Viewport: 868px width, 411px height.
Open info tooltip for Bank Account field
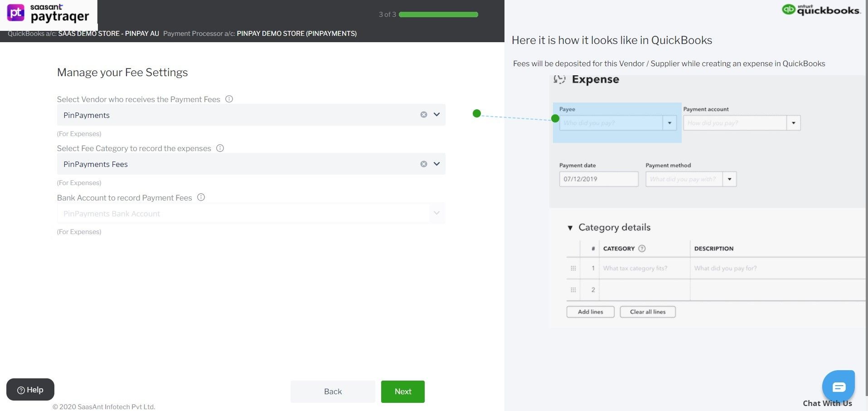(201, 197)
